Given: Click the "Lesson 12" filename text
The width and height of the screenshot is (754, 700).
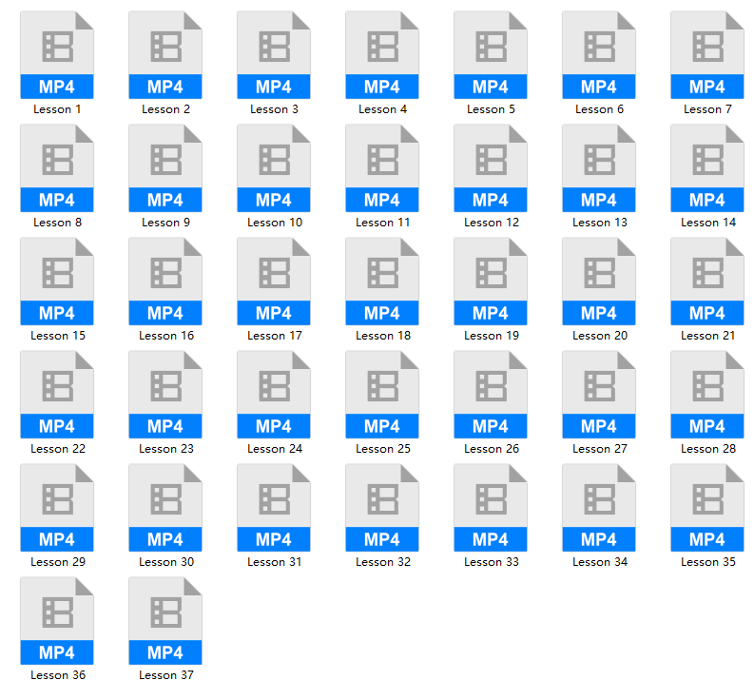Looking at the screenshot, I should [x=491, y=223].
